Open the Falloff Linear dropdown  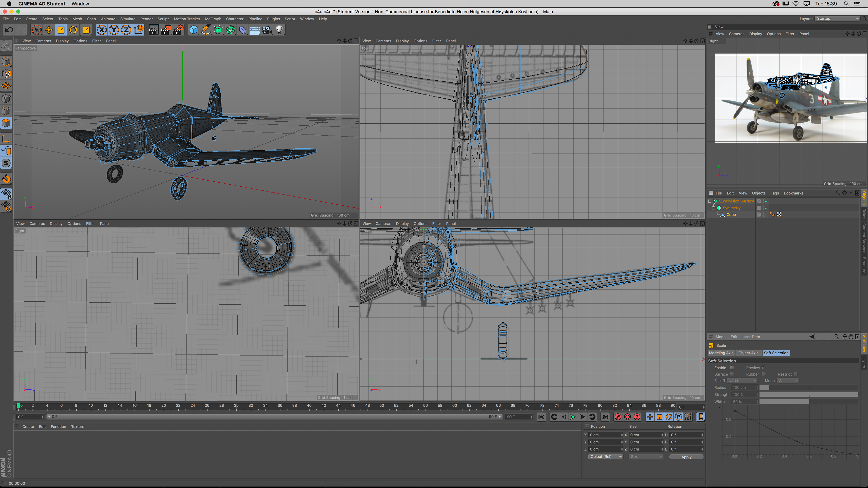742,380
